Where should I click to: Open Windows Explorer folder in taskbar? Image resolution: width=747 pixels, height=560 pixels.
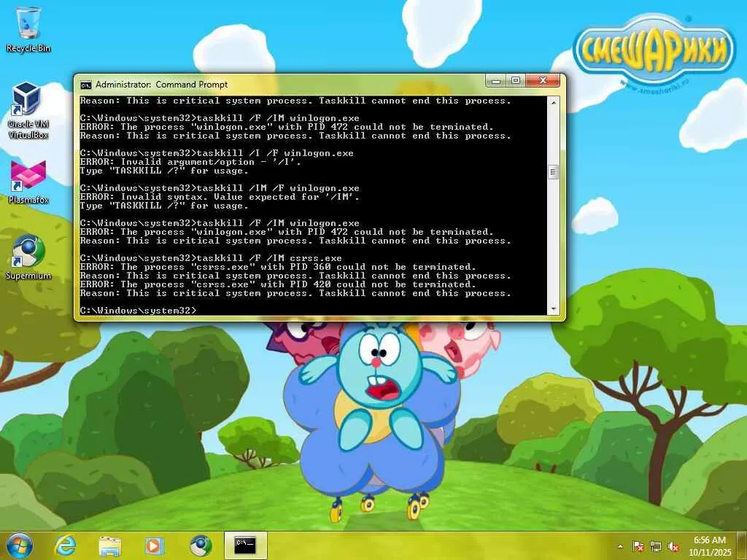pyautogui.click(x=110, y=545)
